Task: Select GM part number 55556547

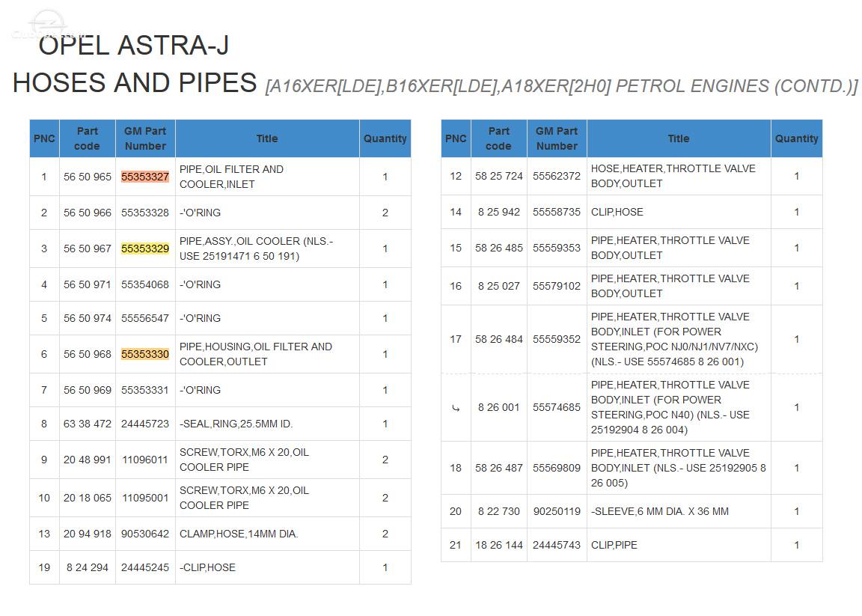Action: (x=145, y=318)
